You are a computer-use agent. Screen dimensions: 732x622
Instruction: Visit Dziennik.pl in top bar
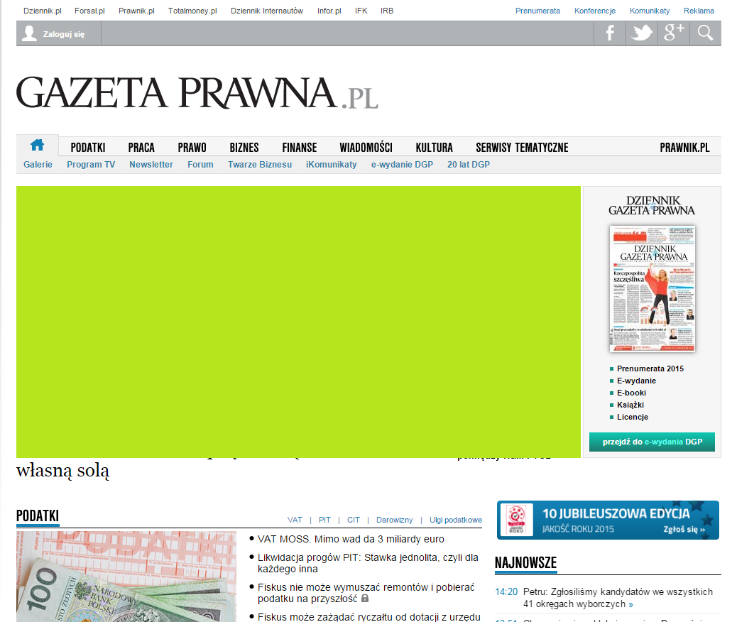coord(42,11)
